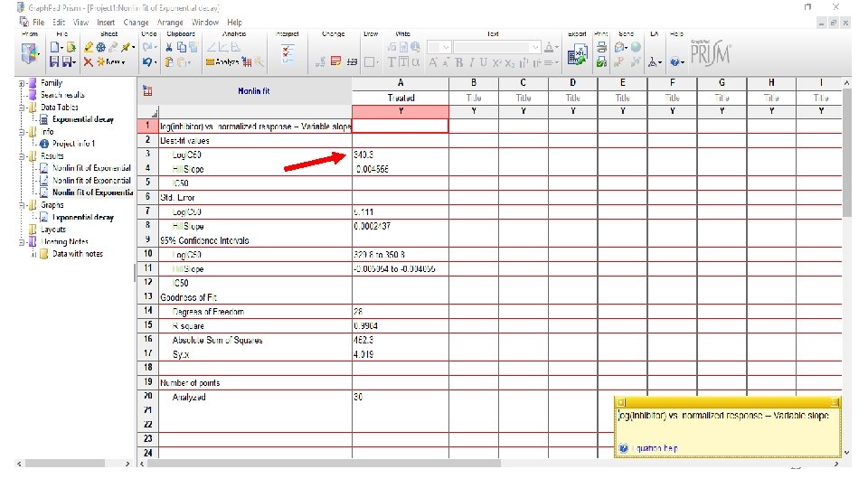
Task: Click the send by email envelope icon
Action: (x=622, y=48)
